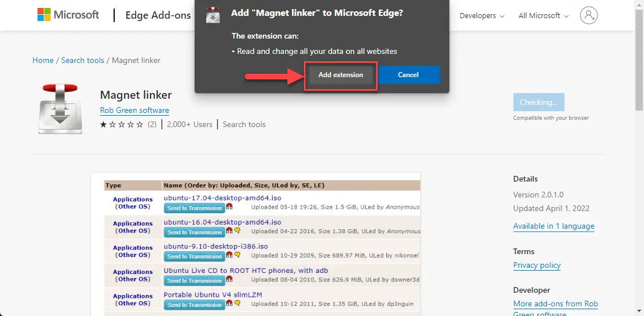Viewport: 644px width, 316px height.
Task: Click ubuntu-17.04-desktop-amd64.iso in screenshot
Action: click(x=222, y=198)
